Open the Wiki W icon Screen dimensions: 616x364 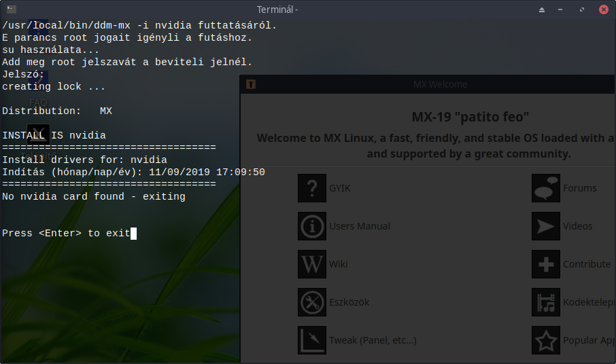312,264
